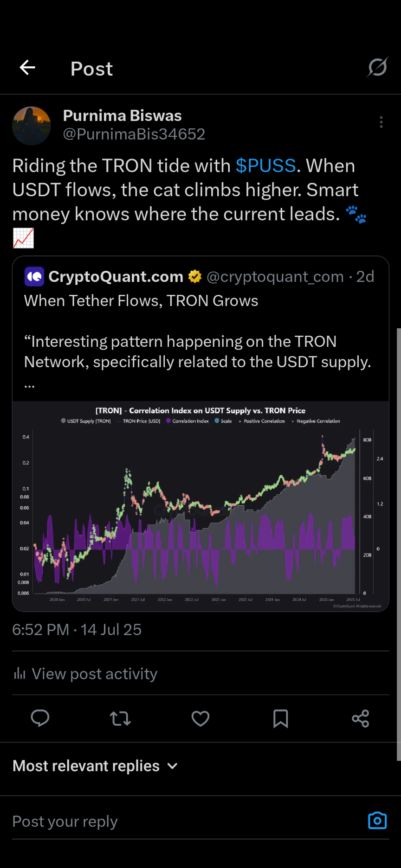Open Purnima Biswas profile picture
The height and width of the screenshot is (868, 401).
pos(32,126)
